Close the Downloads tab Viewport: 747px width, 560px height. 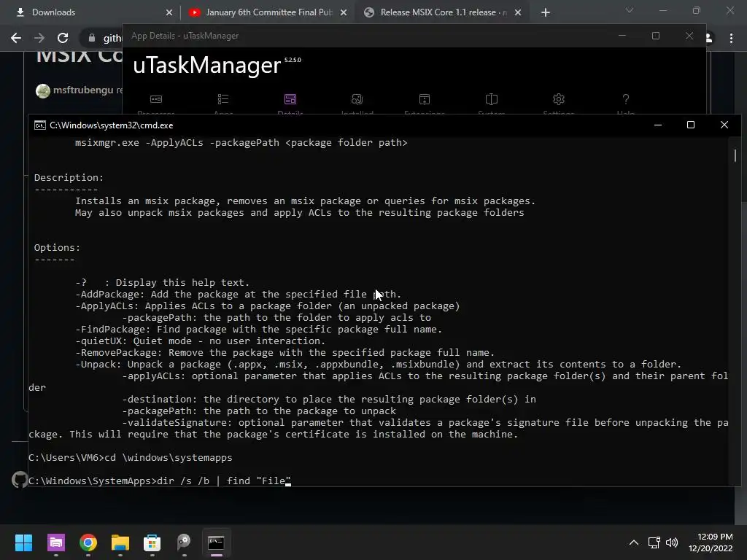(x=169, y=12)
